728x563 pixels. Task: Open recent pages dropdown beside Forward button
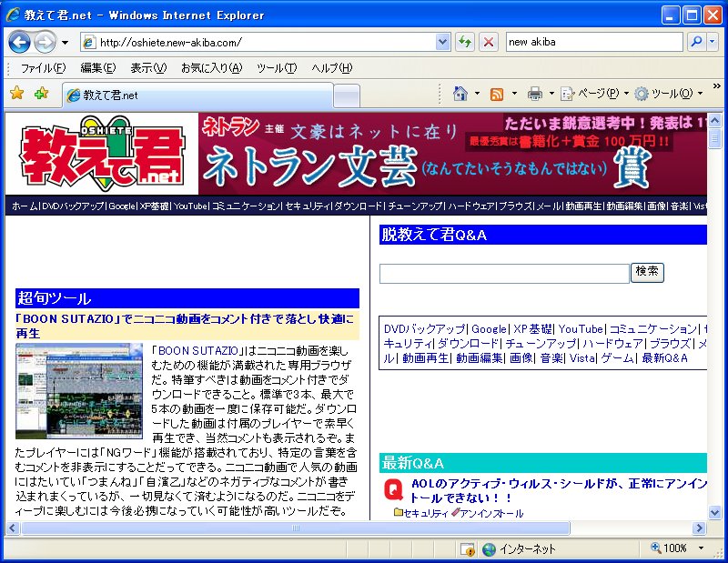point(65,43)
